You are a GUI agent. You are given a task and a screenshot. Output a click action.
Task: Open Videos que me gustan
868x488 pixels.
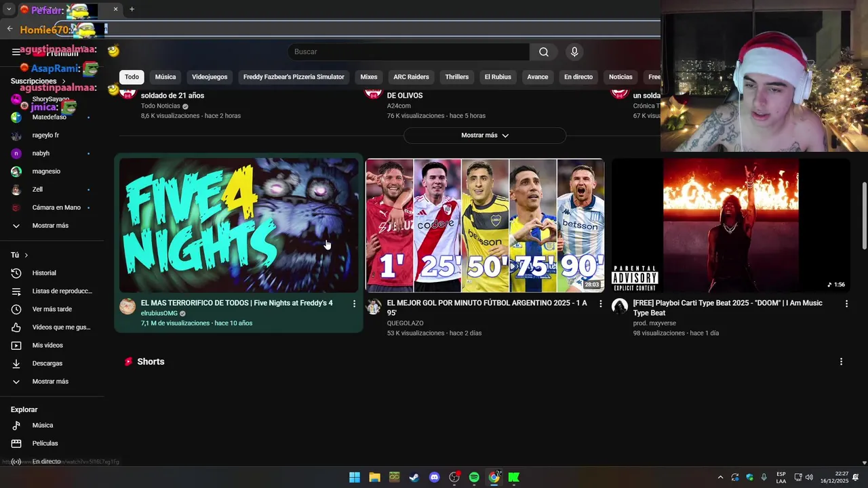pos(52,327)
